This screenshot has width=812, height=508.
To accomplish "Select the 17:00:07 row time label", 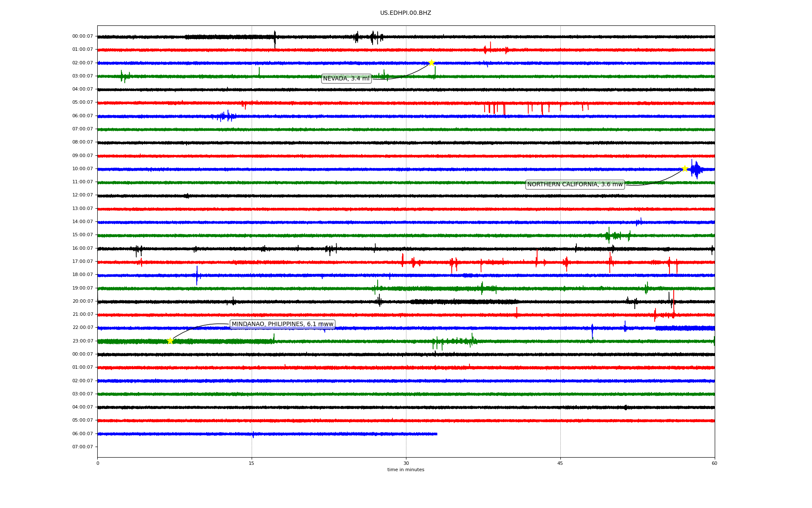I will pos(82,262).
